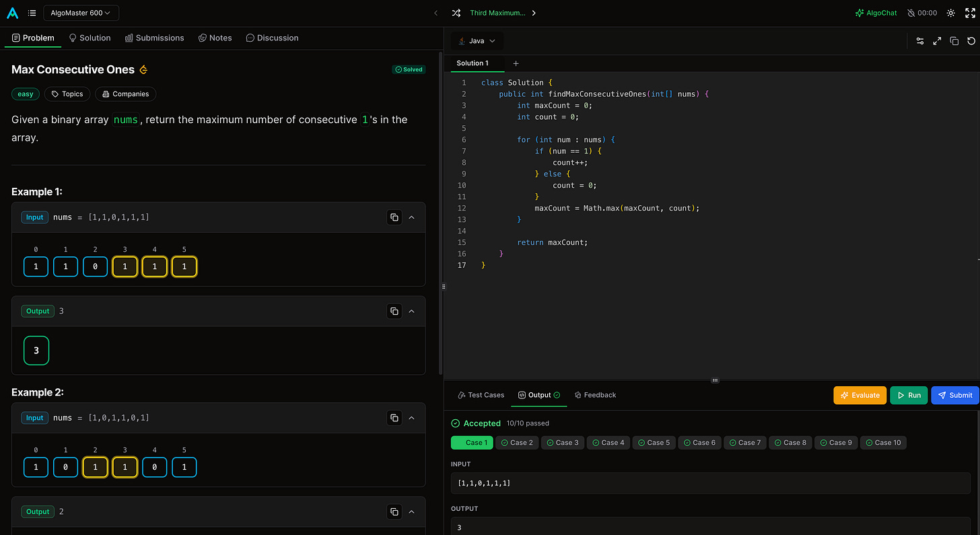The image size is (980, 535).
Task: Click the AlgoMaster logo icon
Action: tap(12, 13)
